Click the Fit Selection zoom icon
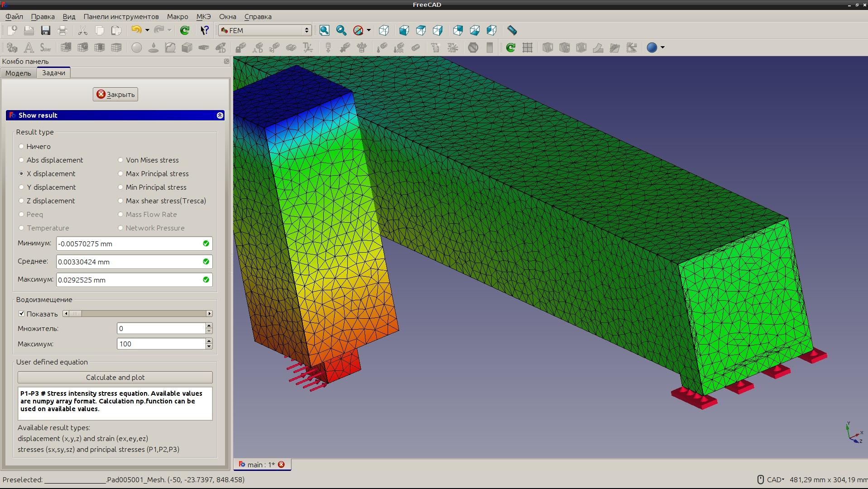Screen dimensions: 868x489 (x=341, y=30)
